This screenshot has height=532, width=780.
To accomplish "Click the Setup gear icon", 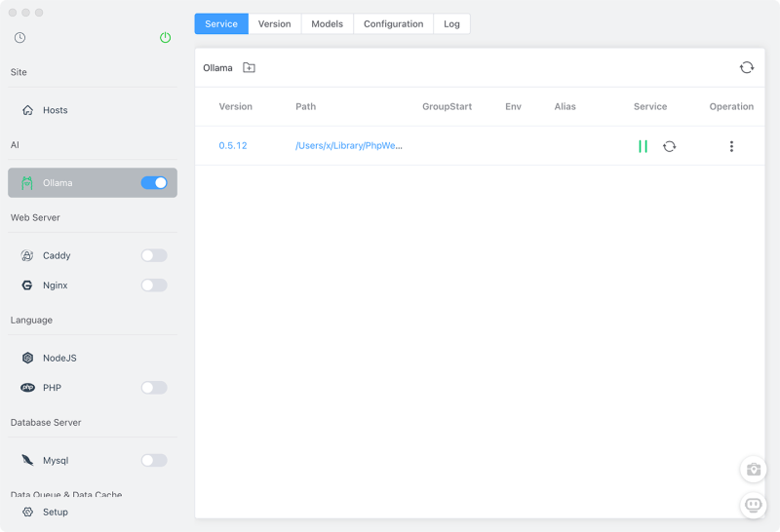I will pyautogui.click(x=28, y=513).
